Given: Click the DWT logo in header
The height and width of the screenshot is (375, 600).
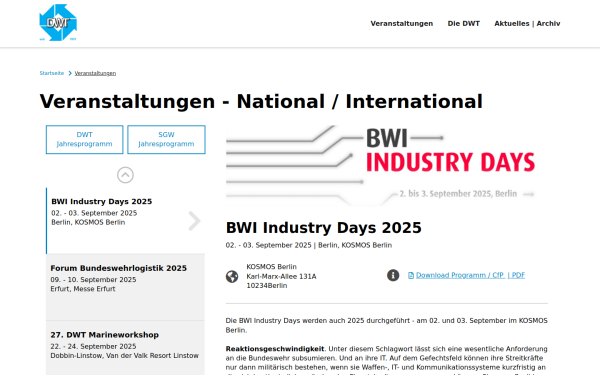Looking at the screenshot, I should 58,22.
